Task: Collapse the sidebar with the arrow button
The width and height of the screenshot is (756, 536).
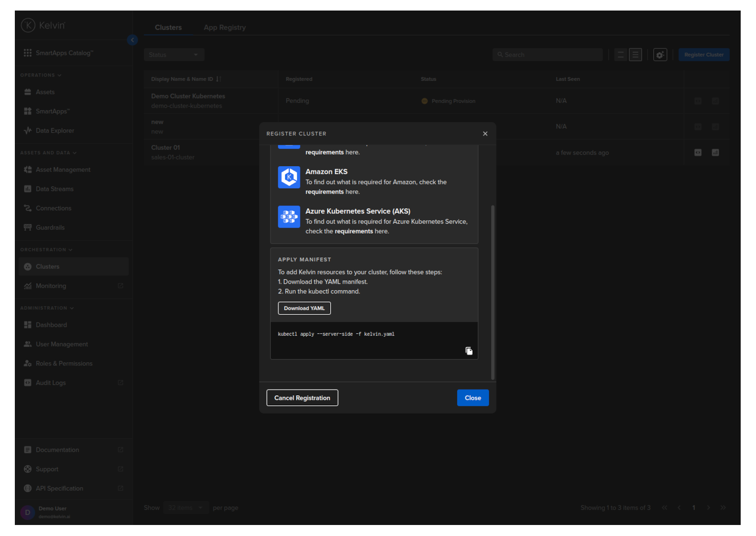Action: coord(133,40)
